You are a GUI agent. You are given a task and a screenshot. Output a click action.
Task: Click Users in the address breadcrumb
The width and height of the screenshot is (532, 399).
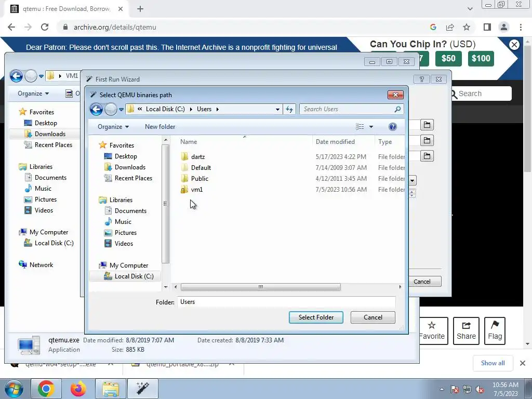coord(204,109)
